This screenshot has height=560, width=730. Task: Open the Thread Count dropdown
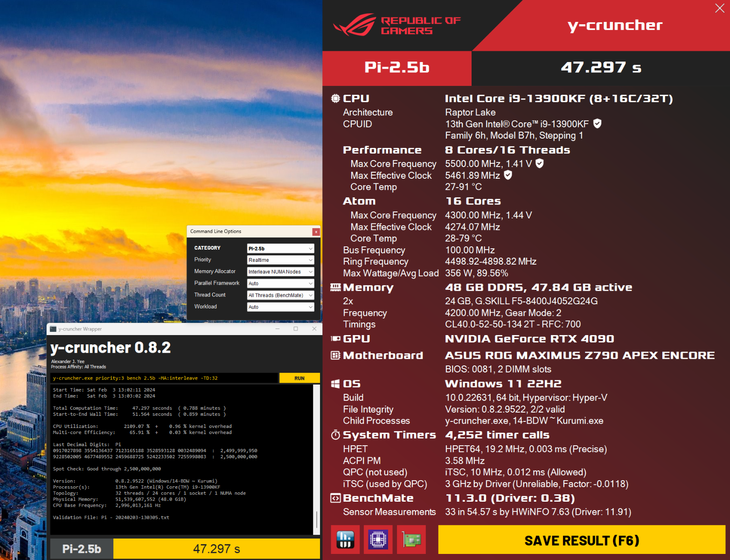(x=280, y=295)
